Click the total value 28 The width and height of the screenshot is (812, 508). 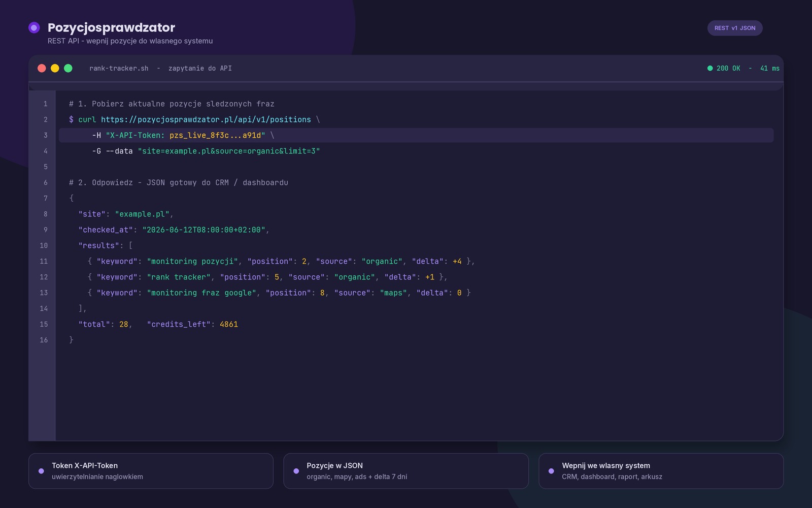click(x=124, y=324)
